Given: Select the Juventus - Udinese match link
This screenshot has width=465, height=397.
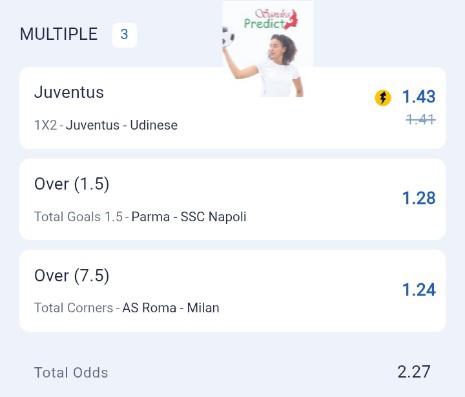Looking at the screenshot, I should pos(122,126).
